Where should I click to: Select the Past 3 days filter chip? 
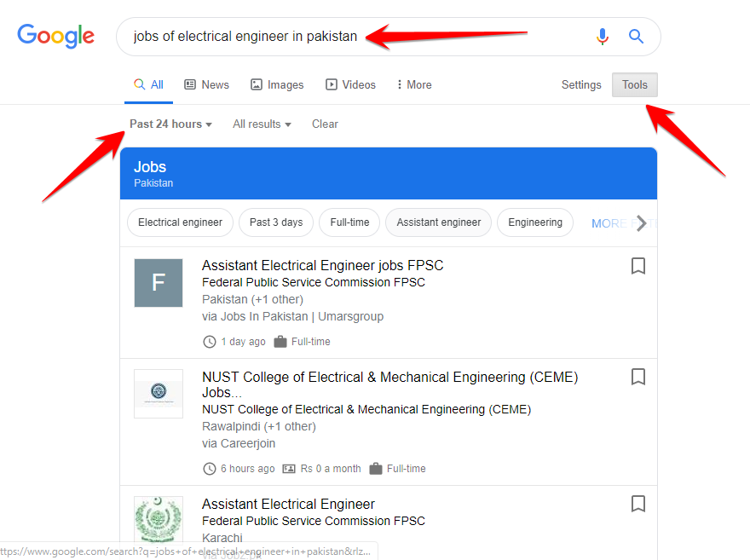click(x=276, y=222)
